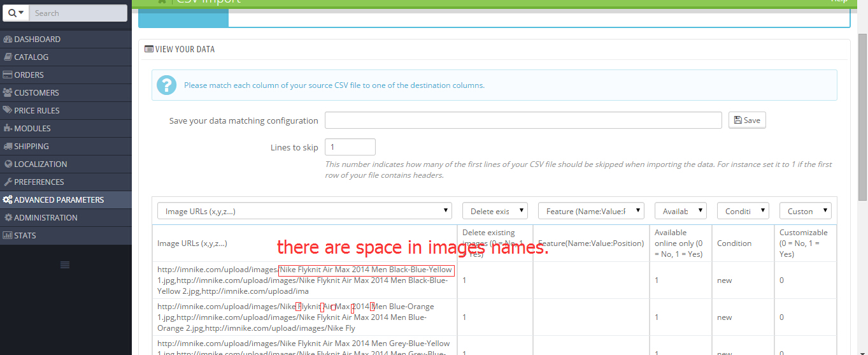This screenshot has height=355, width=868.
Task: Open the Catalog menu
Action: click(x=66, y=57)
